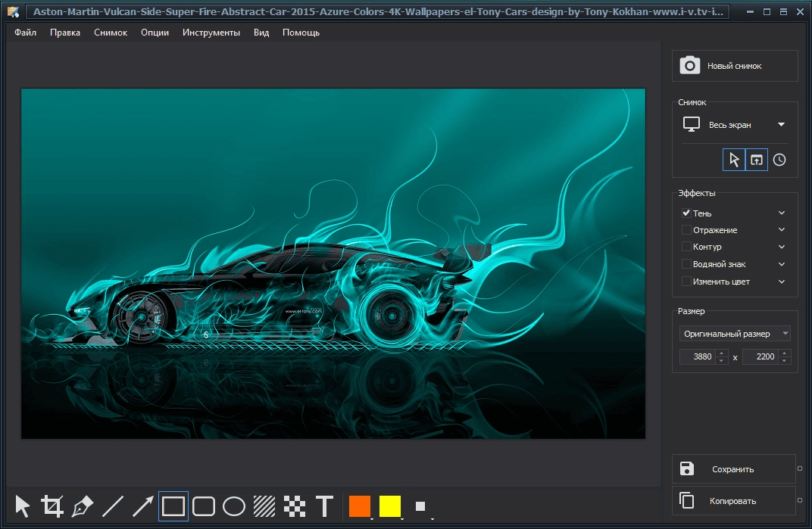Enable the Водяной знак checkbox
The width and height of the screenshot is (812, 529).
[x=686, y=264]
